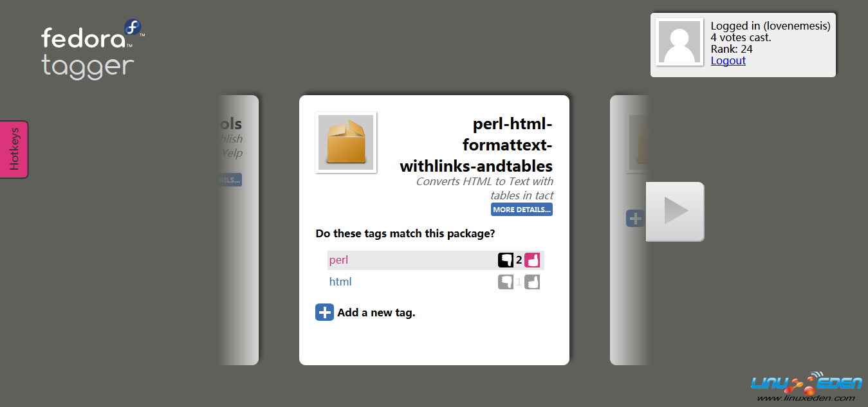Go to next package with play arrow
This screenshot has height=407, width=868.
(675, 212)
